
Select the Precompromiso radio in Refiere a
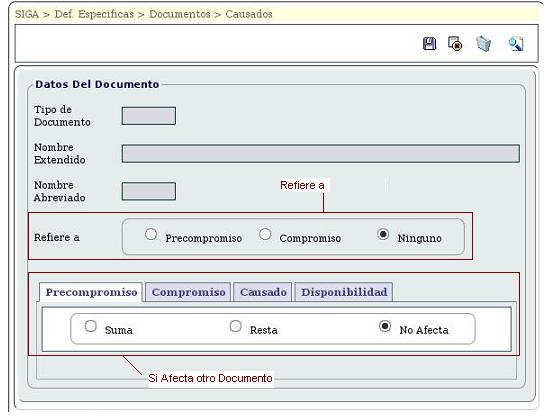(151, 234)
